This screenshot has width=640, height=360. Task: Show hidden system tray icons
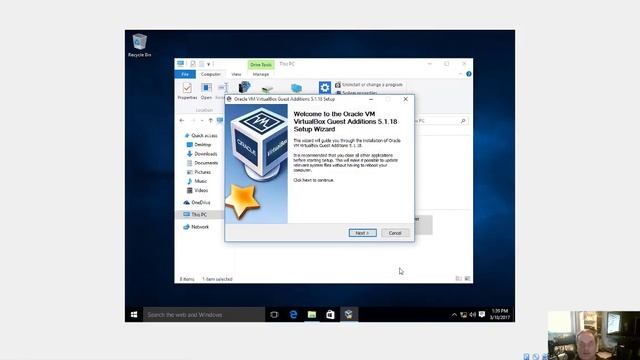pos(454,315)
